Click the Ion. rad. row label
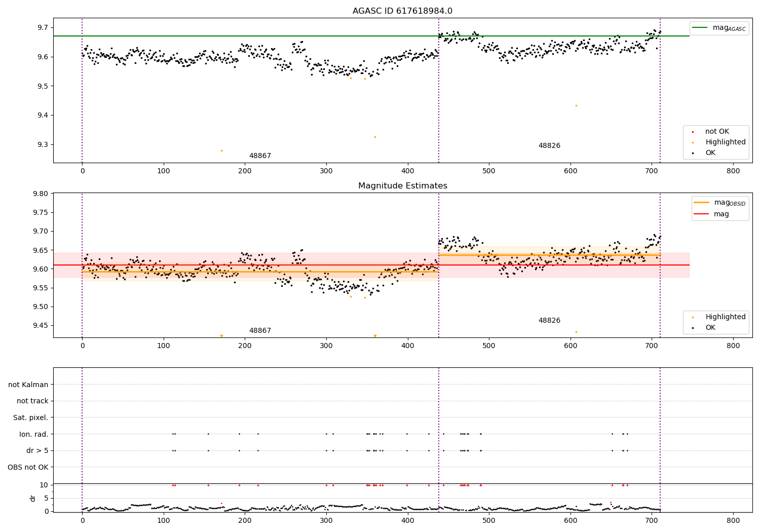This screenshot has height=532, width=760. pyautogui.click(x=34, y=434)
